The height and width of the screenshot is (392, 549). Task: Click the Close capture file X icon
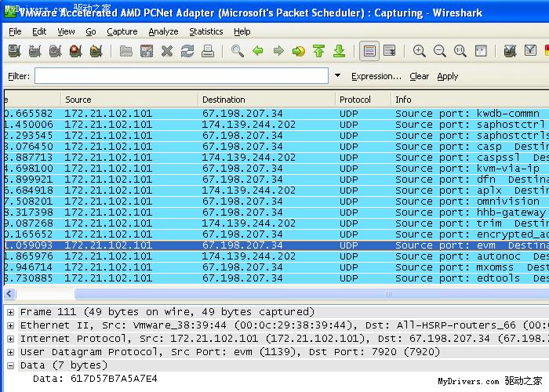pos(167,52)
